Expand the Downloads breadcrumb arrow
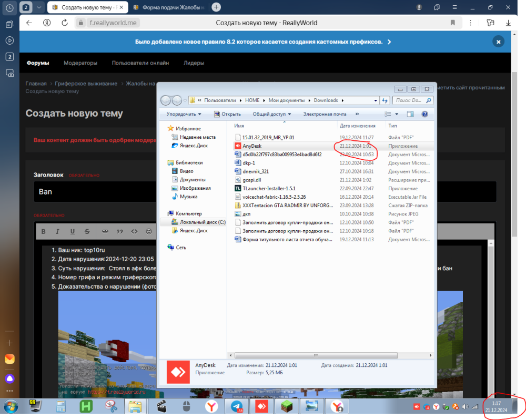 coord(342,100)
